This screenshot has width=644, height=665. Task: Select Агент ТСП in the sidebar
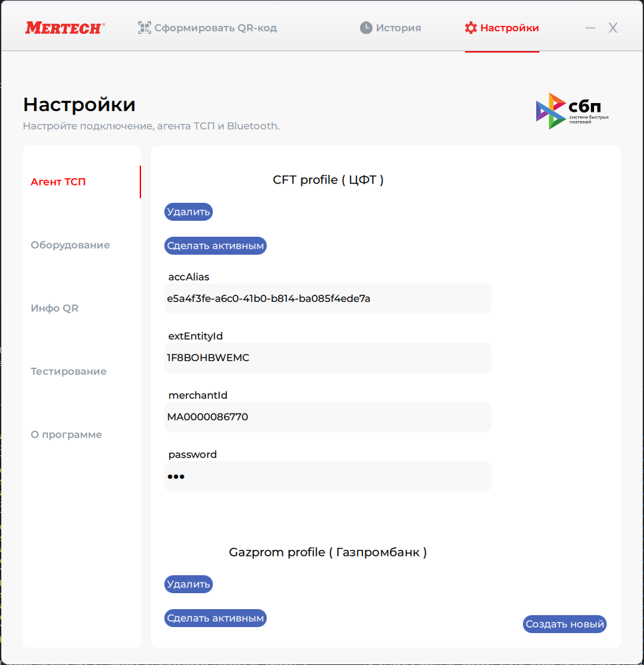point(59,182)
